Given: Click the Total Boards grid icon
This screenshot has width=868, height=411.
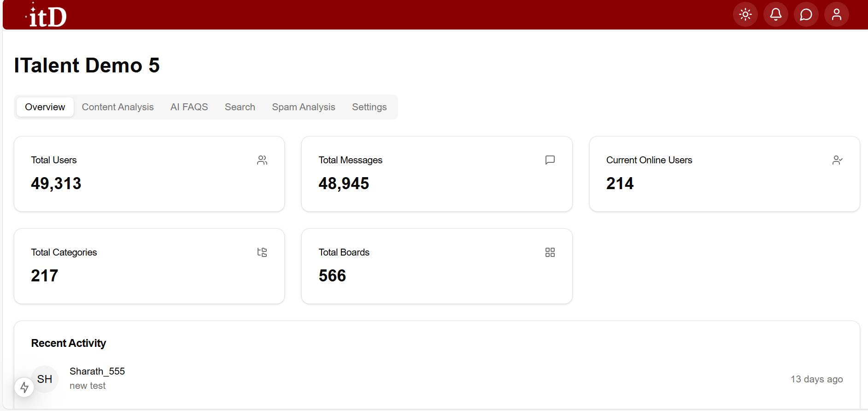Looking at the screenshot, I should coord(550,252).
